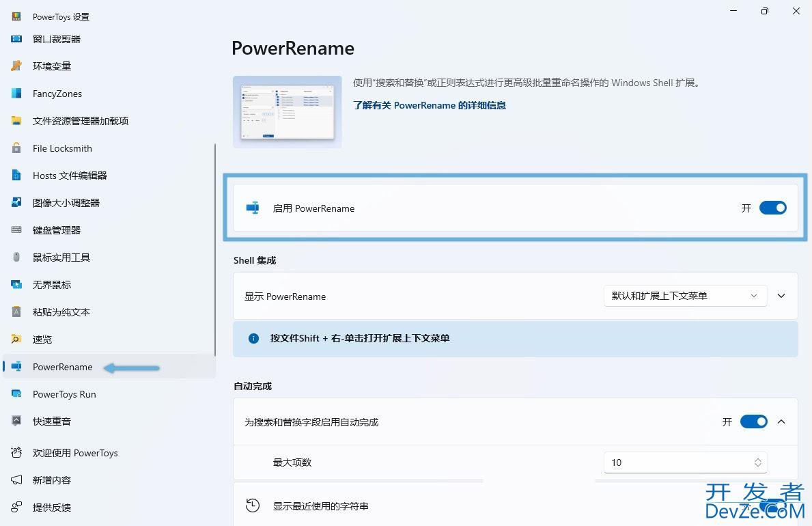Image resolution: width=812 pixels, height=526 pixels.
Task: Click the 环境变量 icon in sidebar
Action: pyautogui.click(x=16, y=66)
